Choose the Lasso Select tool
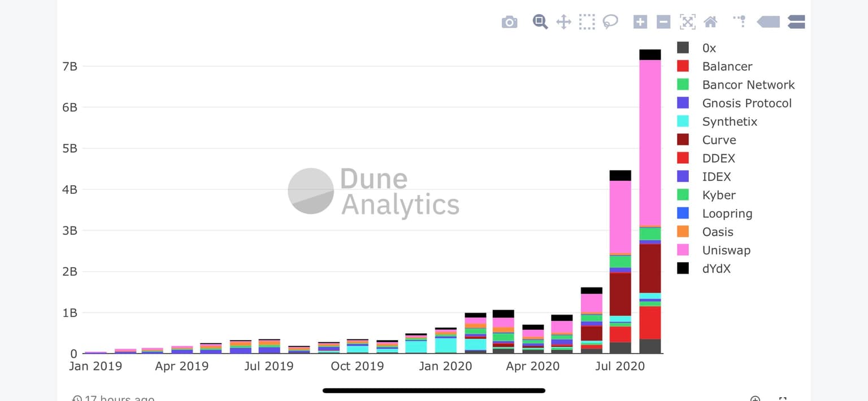The height and width of the screenshot is (401, 868). coord(610,22)
